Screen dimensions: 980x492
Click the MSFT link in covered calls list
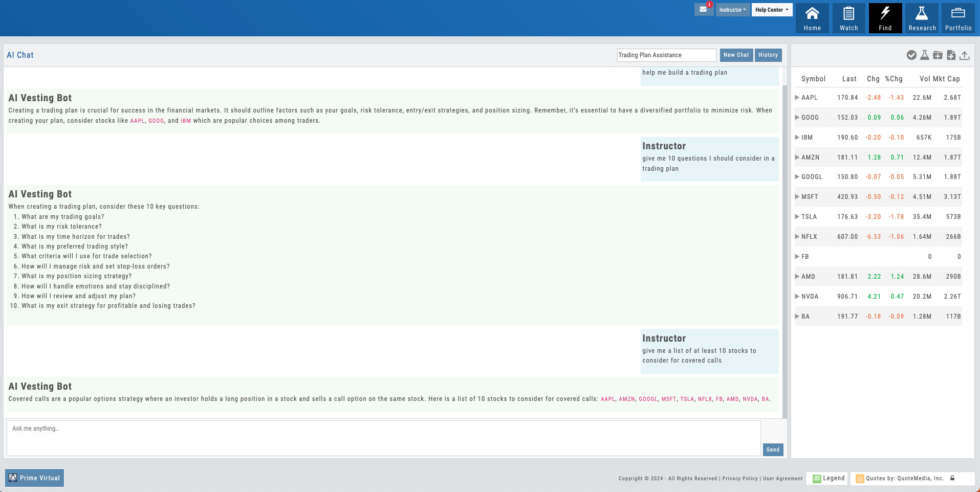[x=669, y=399]
